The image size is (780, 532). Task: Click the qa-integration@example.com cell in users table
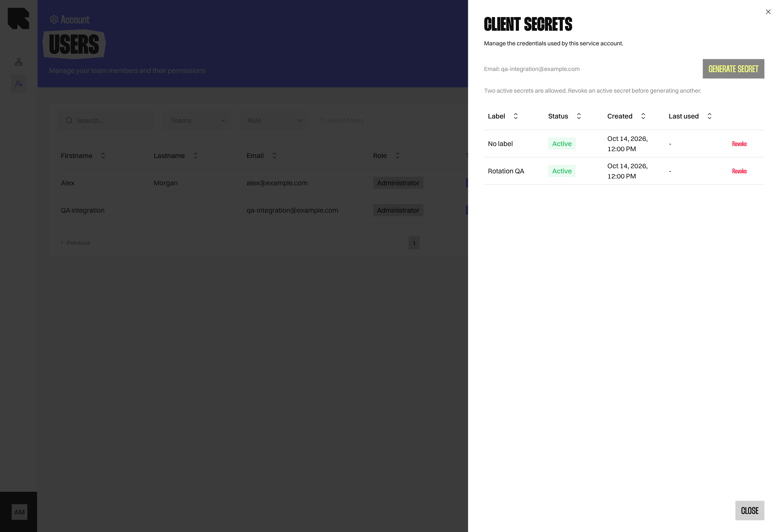[x=292, y=210]
